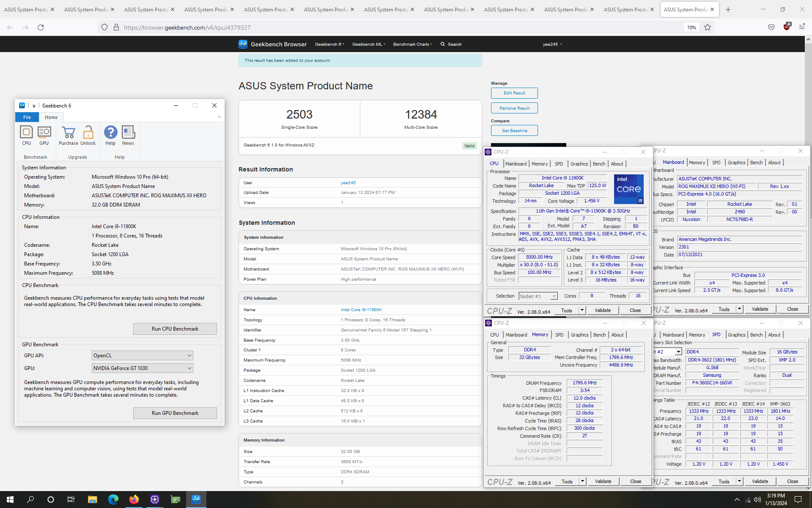
Task: Click the site padlock icon in address bar
Action: pos(116,28)
